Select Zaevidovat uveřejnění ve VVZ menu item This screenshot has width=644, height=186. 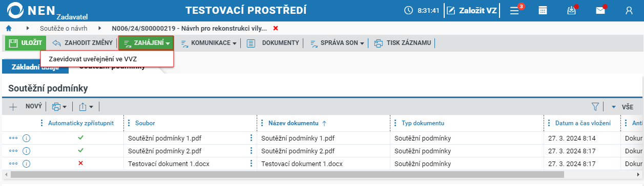[93, 59]
